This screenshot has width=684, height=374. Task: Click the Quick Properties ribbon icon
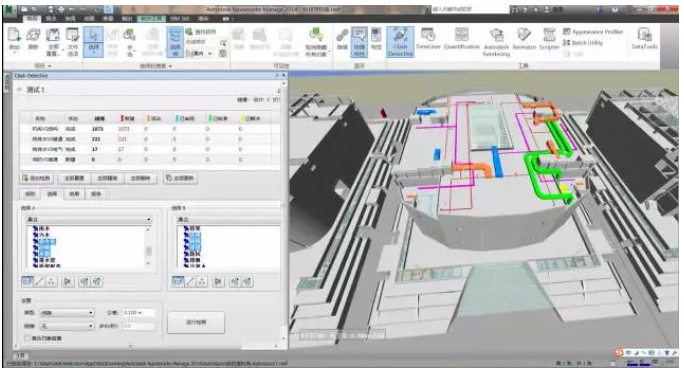point(359,41)
